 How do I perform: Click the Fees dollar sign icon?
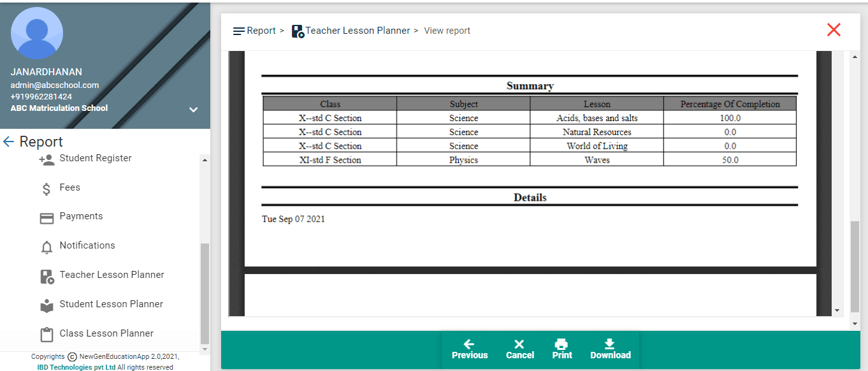click(x=47, y=189)
